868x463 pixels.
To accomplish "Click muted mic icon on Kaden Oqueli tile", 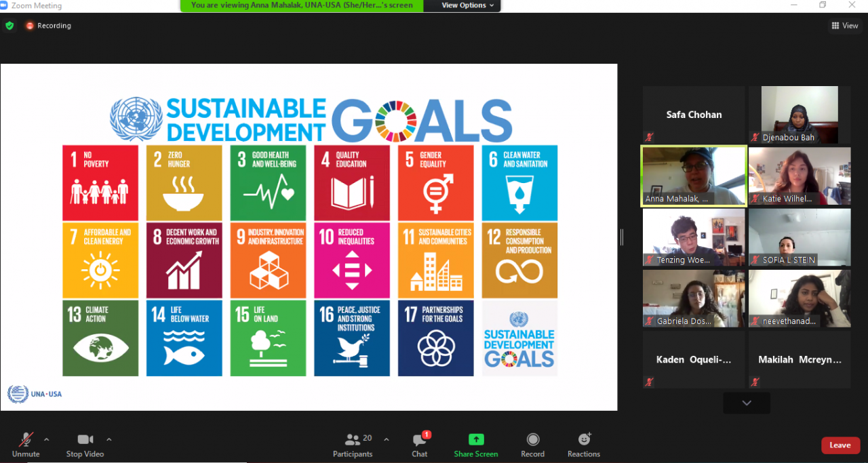I will point(650,382).
